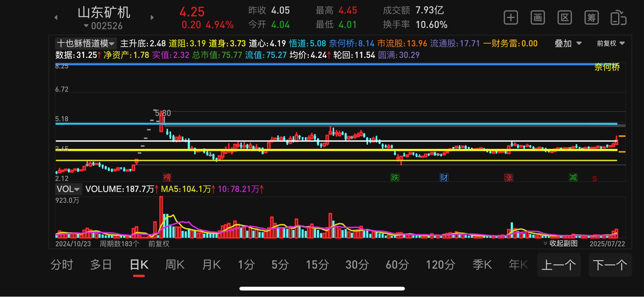Tap the stock name 山东矿机

(104, 12)
